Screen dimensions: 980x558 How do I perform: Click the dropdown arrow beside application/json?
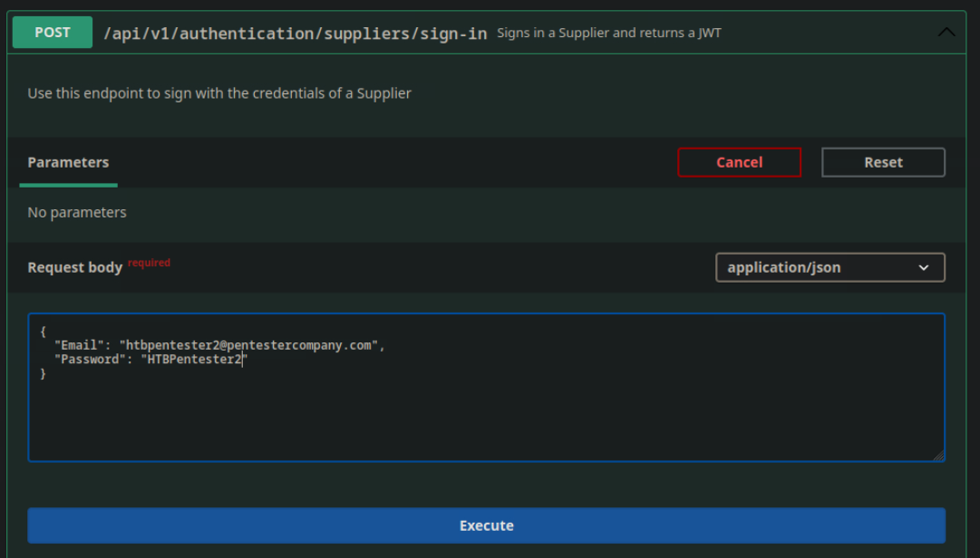tap(924, 267)
